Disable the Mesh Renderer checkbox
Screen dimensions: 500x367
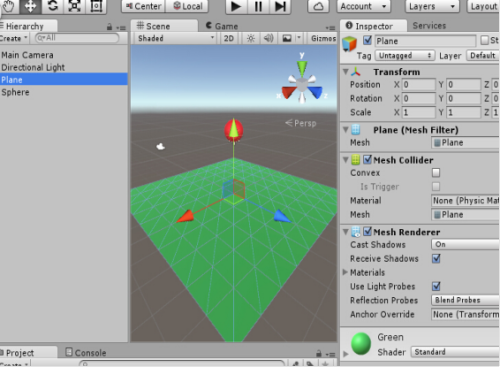point(367,231)
